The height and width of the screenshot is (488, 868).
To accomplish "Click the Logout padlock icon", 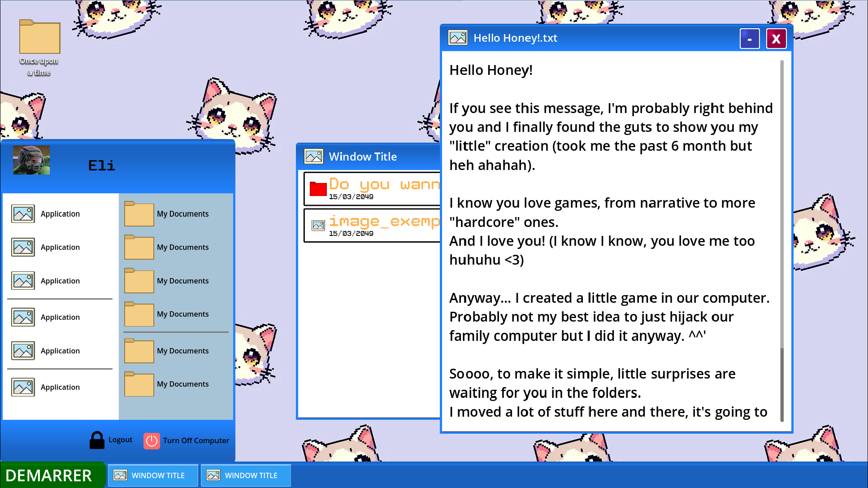I will tap(97, 440).
